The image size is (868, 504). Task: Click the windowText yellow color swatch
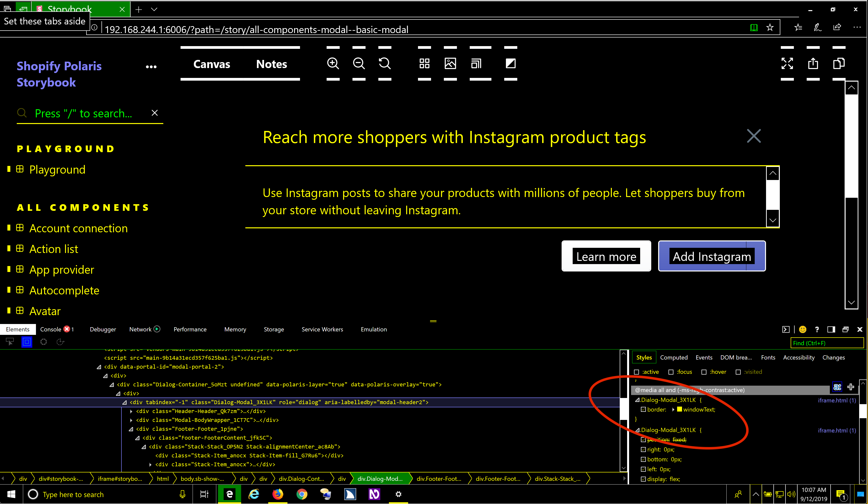click(x=679, y=410)
